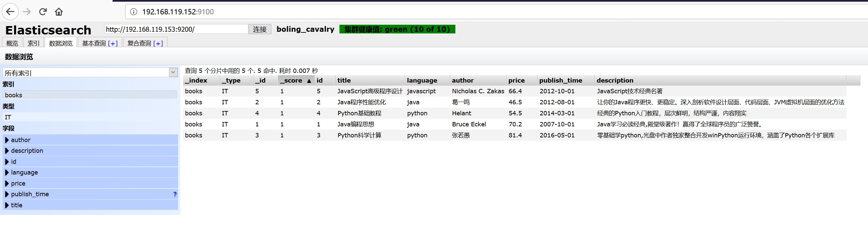868x234 pixels.
Task: Sort by the language column header
Action: [427, 80]
